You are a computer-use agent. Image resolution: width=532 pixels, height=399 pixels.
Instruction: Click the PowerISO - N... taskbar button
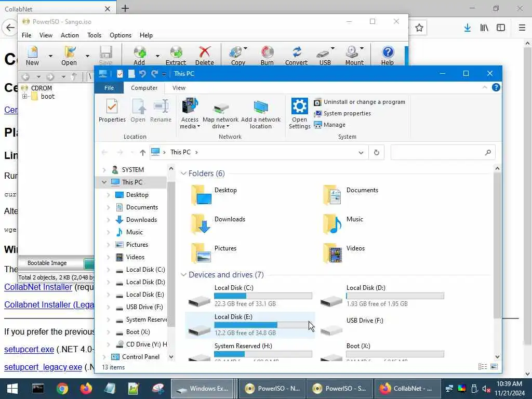[x=273, y=389]
